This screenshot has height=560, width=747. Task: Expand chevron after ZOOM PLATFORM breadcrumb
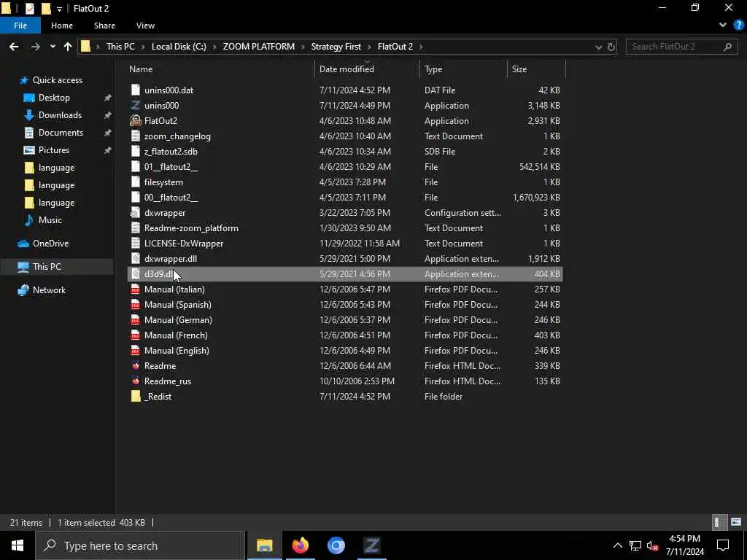click(303, 46)
